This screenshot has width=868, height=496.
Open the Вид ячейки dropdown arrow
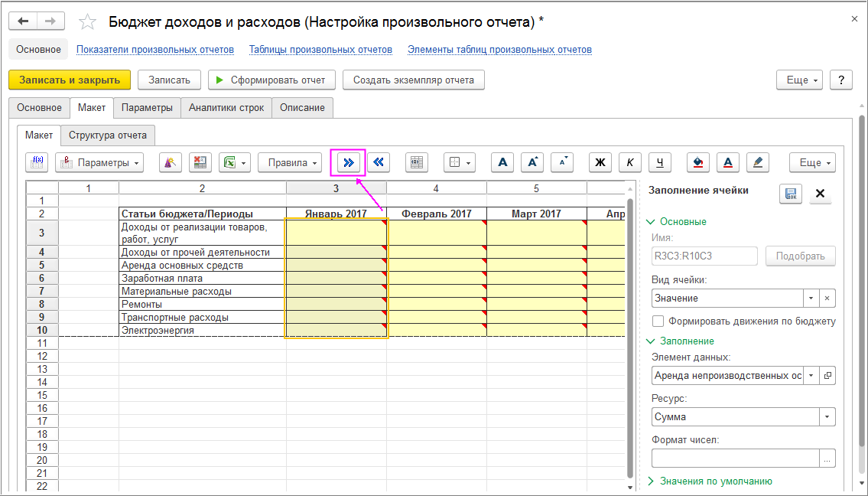pos(811,299)
